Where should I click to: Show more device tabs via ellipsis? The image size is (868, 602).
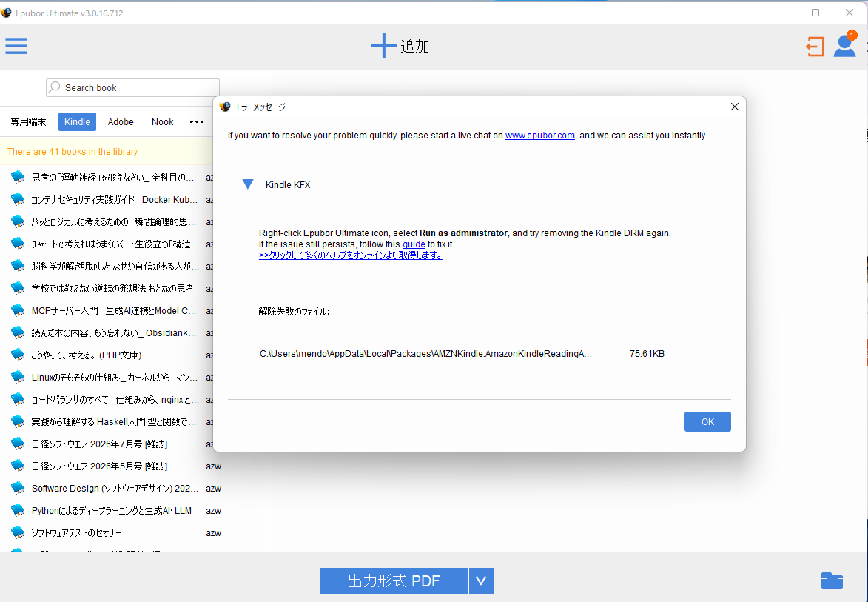pos(197,122)
